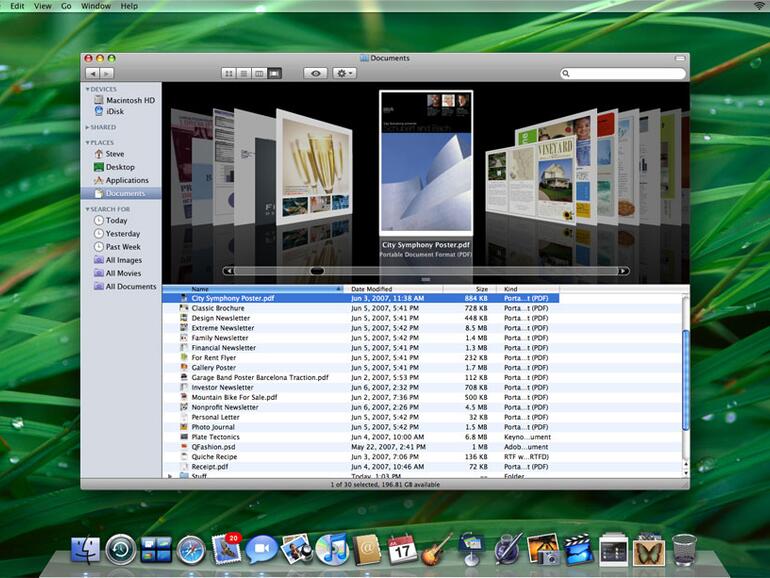Click the Cover Flow scrubber handle
770x578 pixels.
pyautogui.click(x=317, y=271)
